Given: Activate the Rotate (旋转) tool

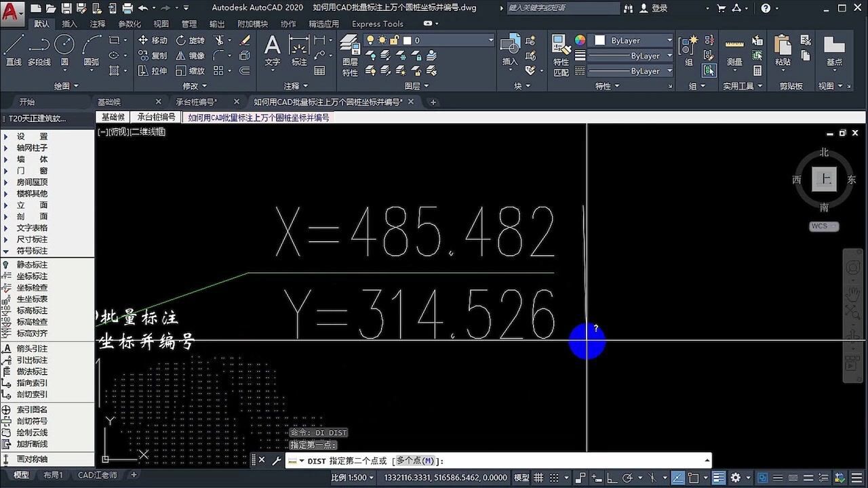Looking at the screenshot, I should coord(190,40).
